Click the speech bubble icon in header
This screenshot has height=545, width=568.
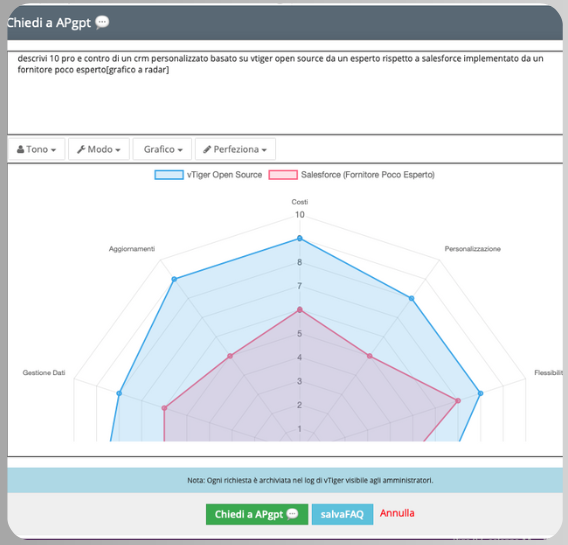click(x=102, y=22)
